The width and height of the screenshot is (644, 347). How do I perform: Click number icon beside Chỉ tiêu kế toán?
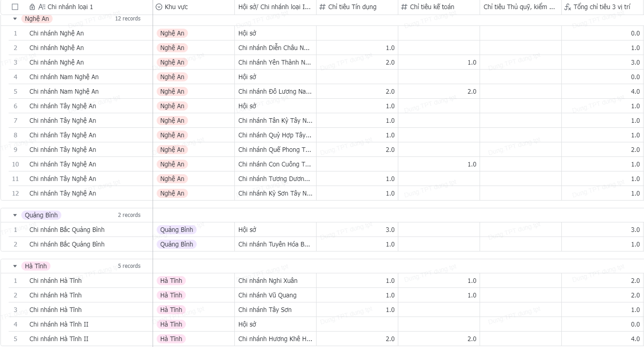(x=404, y=7)
